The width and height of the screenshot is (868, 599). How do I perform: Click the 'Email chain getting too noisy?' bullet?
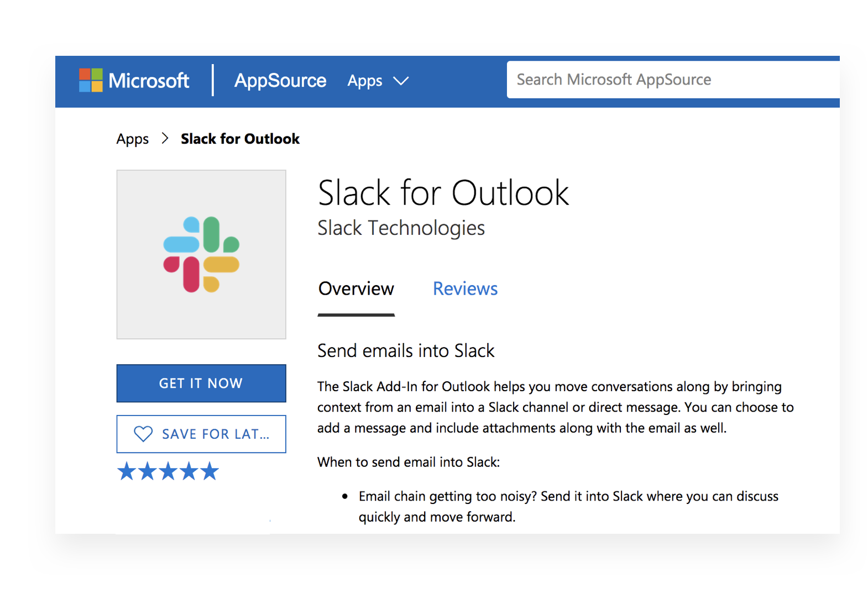(x=568, y=506)
